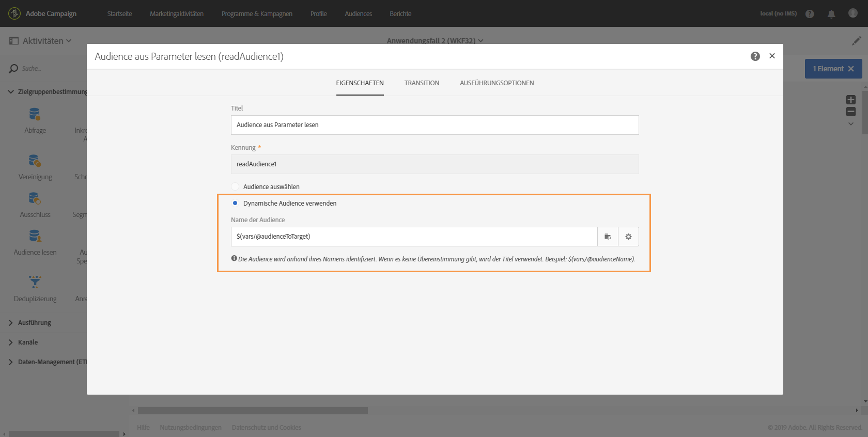
Task: Switch to the TRANSITION tab
Action: click(422, 83)
